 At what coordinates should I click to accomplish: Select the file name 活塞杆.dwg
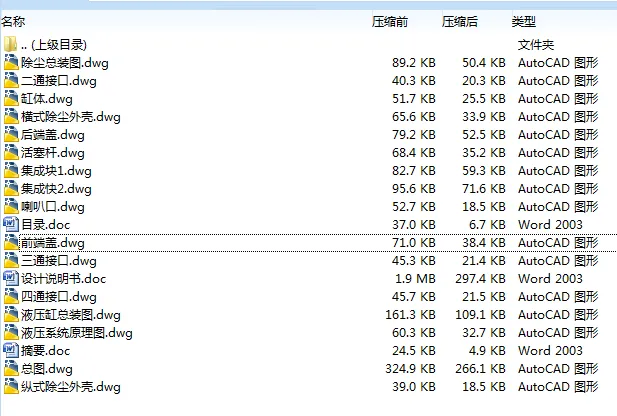[x=53, y=153]
